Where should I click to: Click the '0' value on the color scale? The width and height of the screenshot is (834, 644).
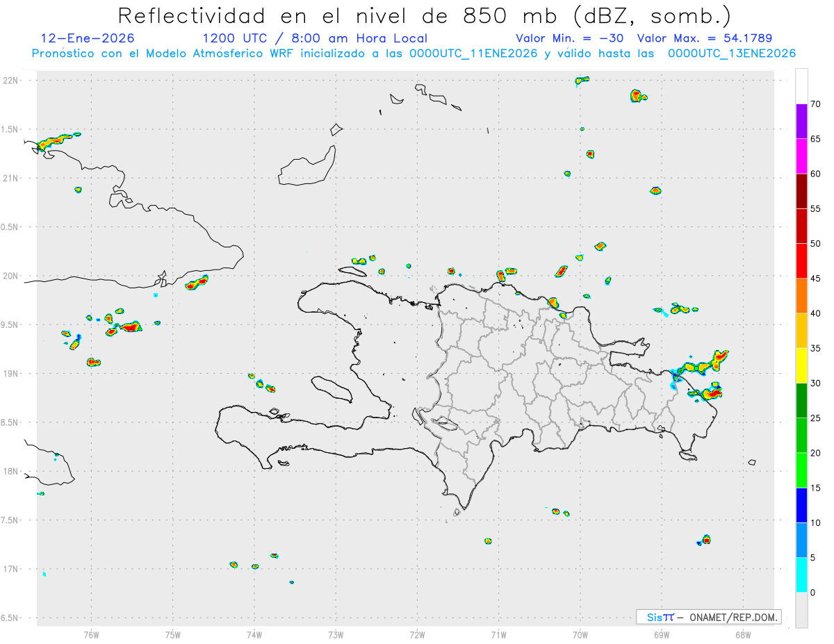pyautogui.click(x=813, y=593)
